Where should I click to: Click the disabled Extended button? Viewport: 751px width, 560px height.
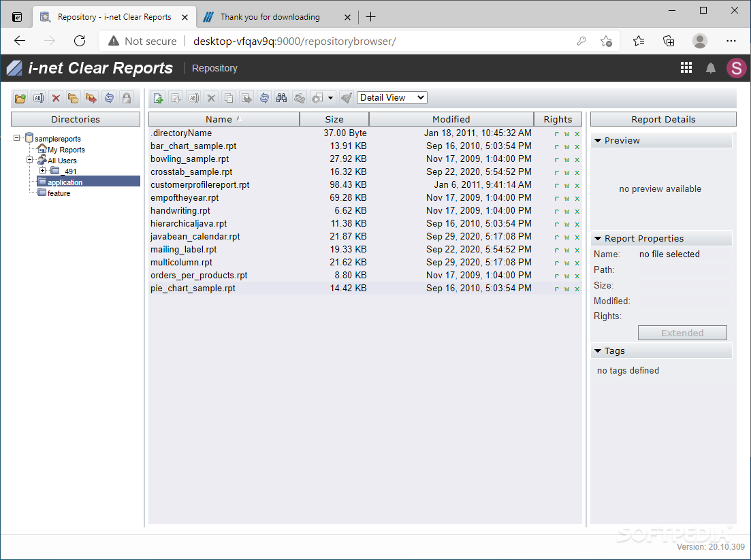682,333
